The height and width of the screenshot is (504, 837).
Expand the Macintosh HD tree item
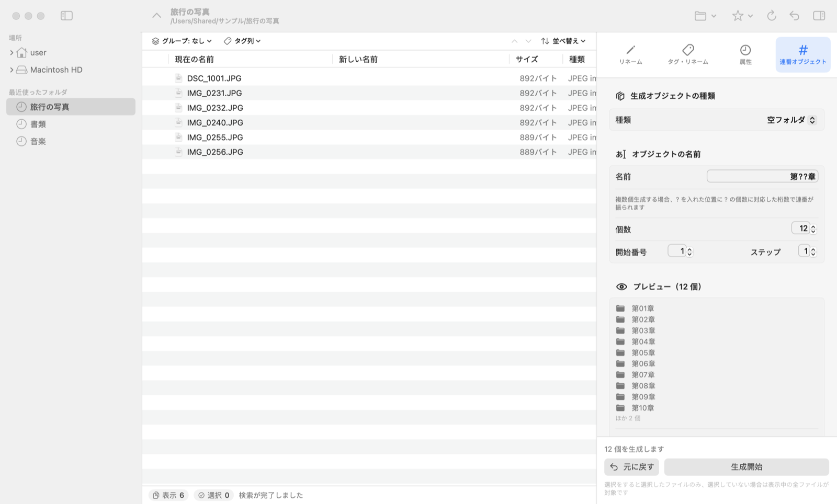[12, 70]
